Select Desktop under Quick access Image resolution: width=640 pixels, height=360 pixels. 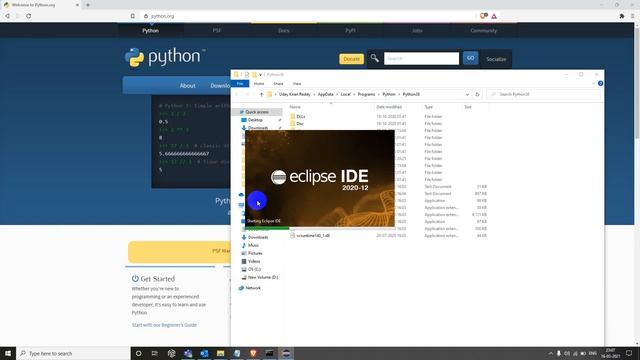pyautogui.click(x=255, y=120)
